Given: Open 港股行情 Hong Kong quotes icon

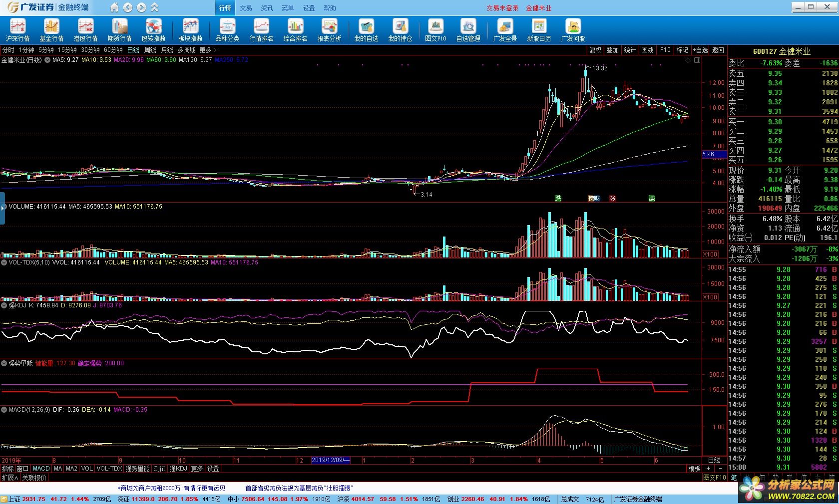Looking at the screenshot, I should 85,29.
